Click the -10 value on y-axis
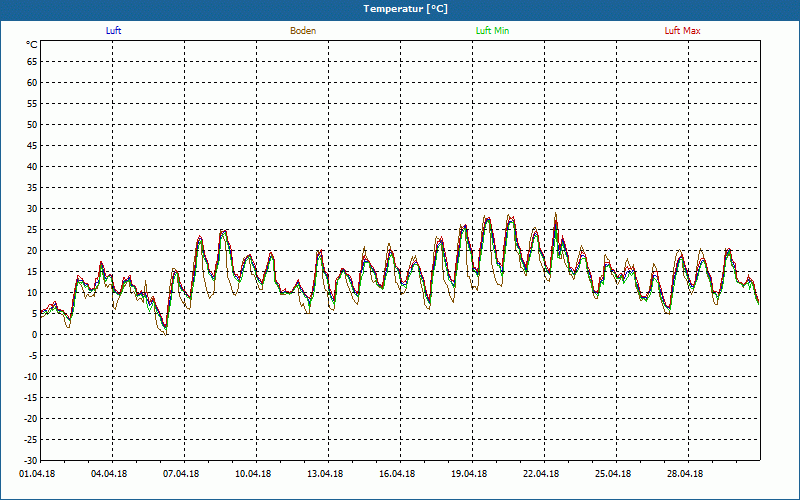This screenshot has height=500, width=800. pos(31,377)
